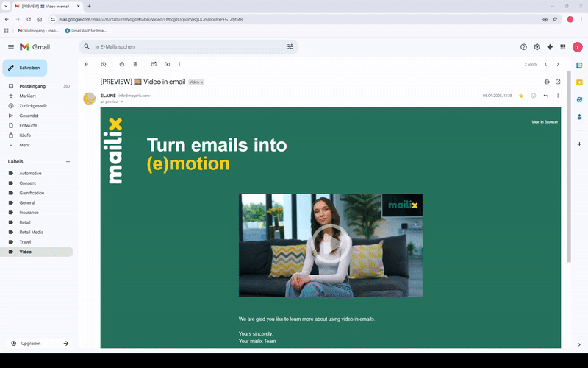588x368 pixels.
Task: Select the Retail Media label
Action: click(31, 232)
